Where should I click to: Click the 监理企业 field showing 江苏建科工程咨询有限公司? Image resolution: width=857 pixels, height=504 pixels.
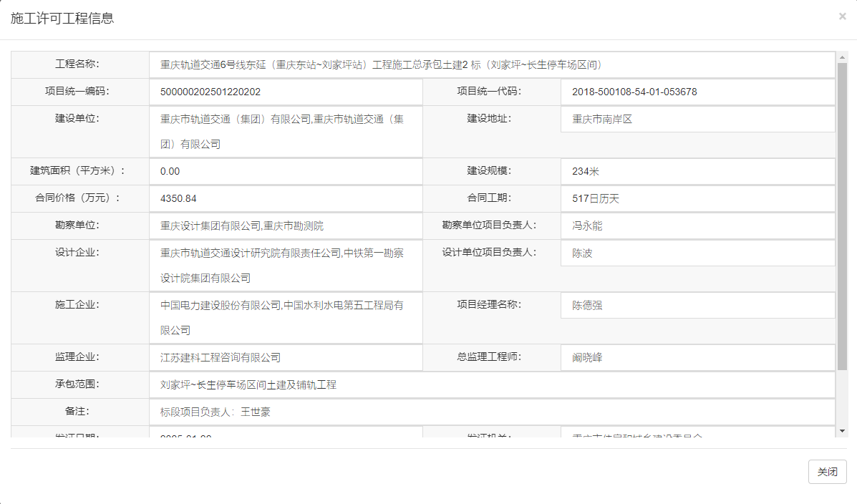(286, 357)
